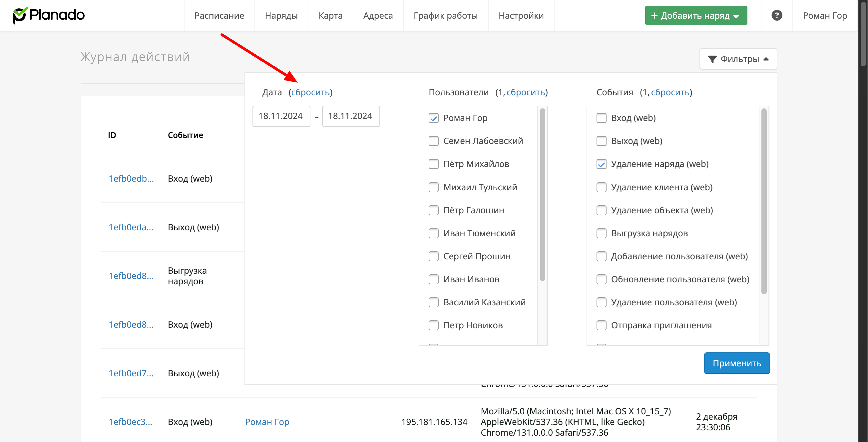
Task: Click the plus icon on Добавить наряд
Action: point(654,16)
